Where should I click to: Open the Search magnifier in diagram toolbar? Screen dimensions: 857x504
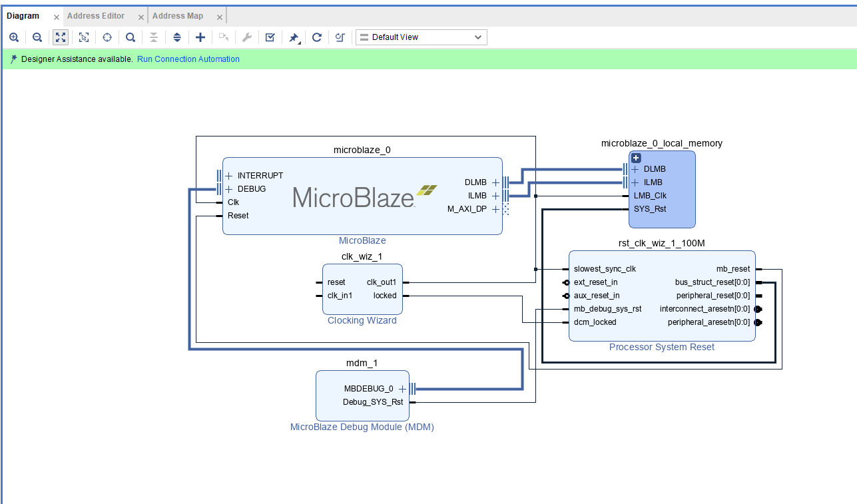point(131,37)
